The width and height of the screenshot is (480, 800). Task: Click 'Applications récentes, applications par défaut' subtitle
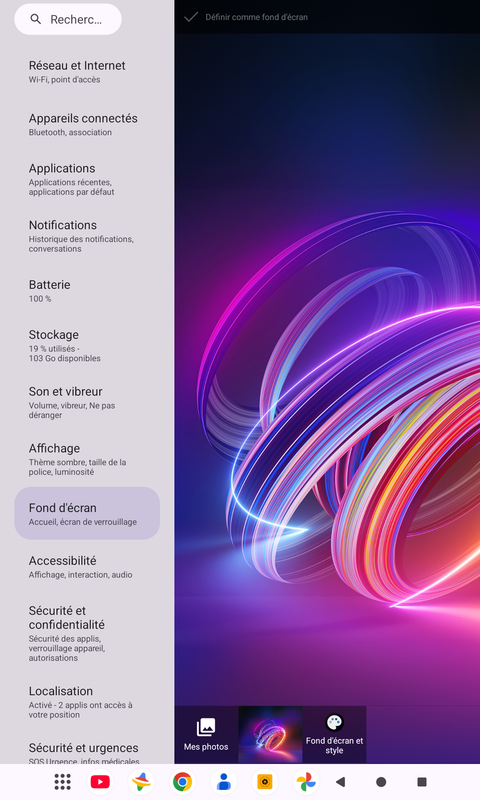coord(71,187)
